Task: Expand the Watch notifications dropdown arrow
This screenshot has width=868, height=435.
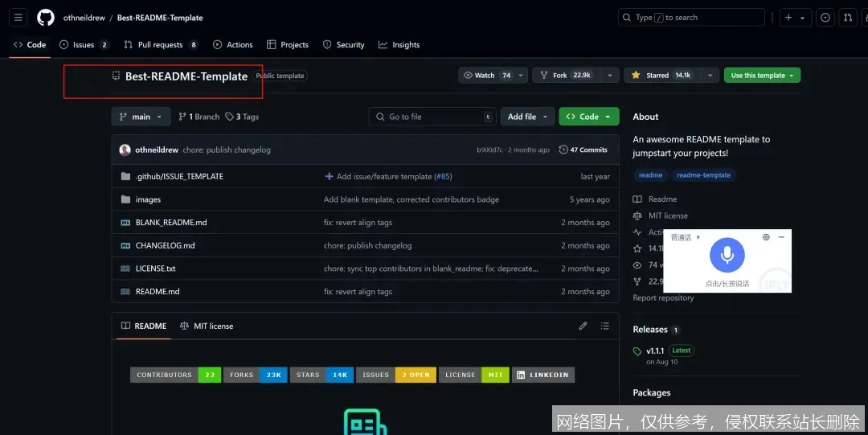Action: coord(521,76)
